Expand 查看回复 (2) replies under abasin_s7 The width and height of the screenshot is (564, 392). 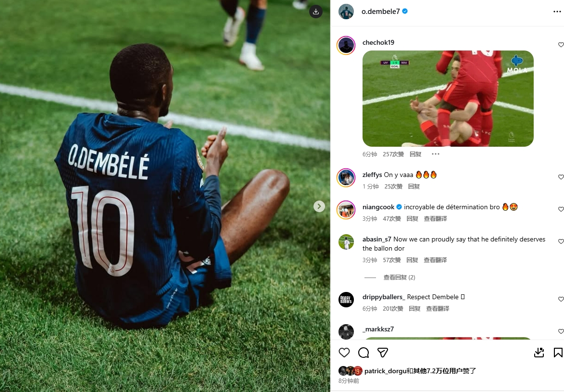(x=399, y=277)
